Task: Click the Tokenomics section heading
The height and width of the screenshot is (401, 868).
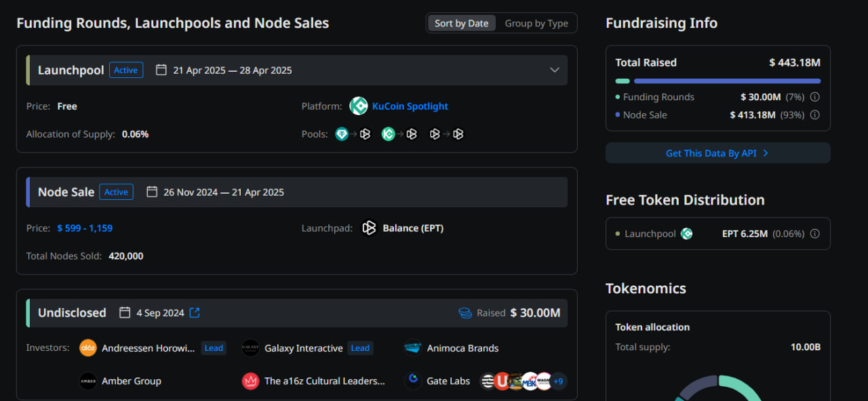Action: click(646, 288)
